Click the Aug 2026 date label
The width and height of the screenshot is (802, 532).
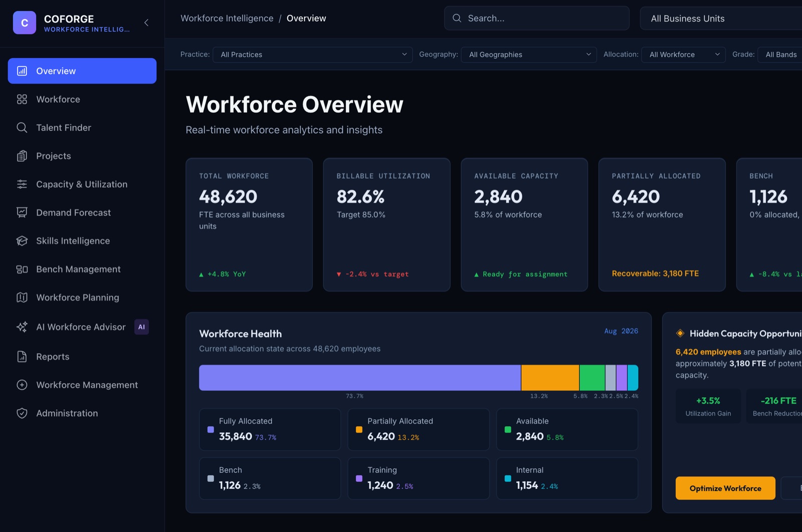(x=621, y=331)
